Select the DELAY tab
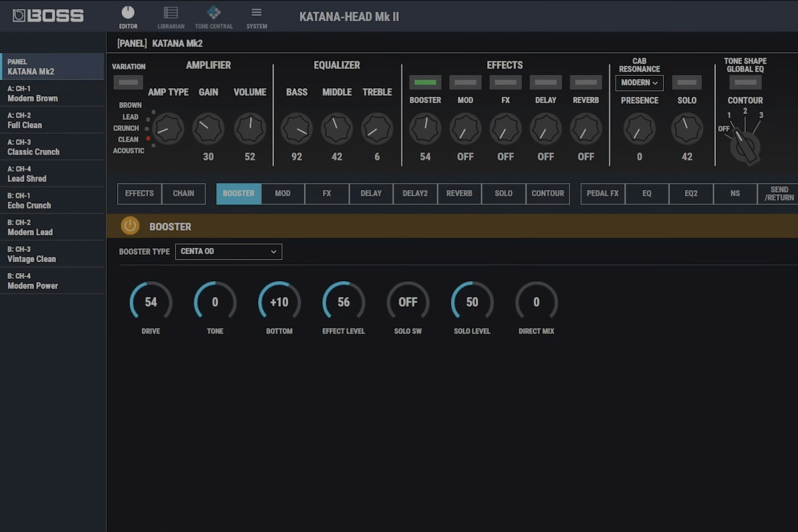Screen dimensions: 798x532 [x=371, y=193]
